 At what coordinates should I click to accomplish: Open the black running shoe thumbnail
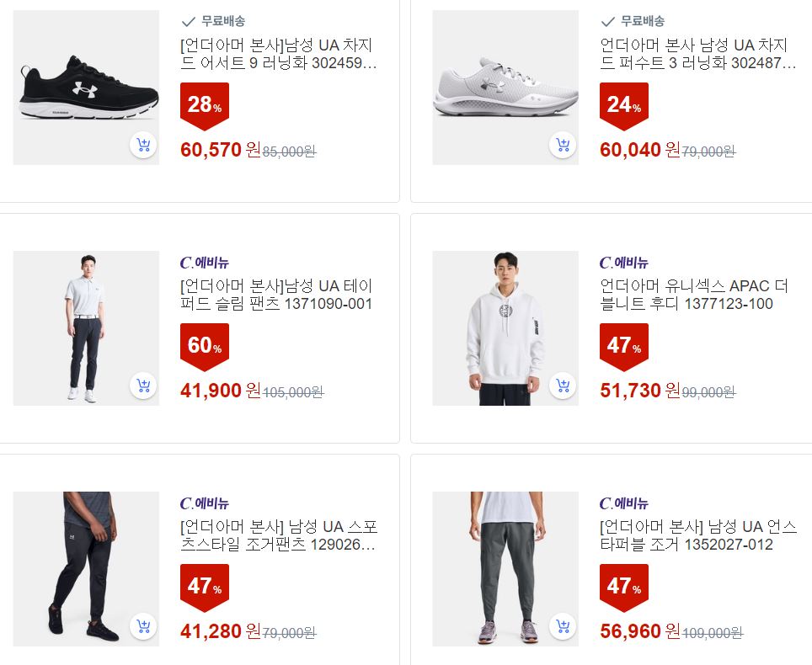click(x=86, y=88)
